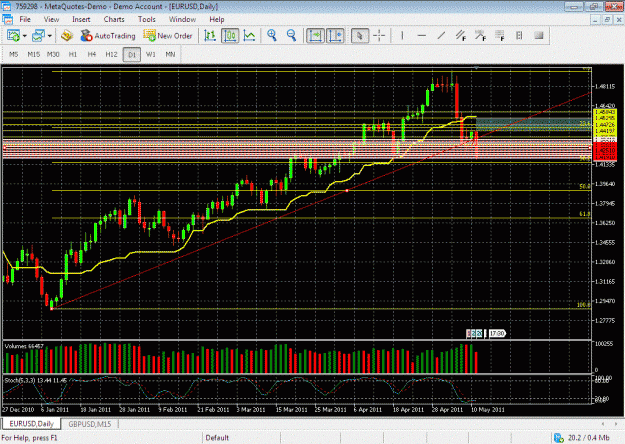Viewport: 625px width, 444px height.
Task: Select the M5 timeframe
Action: (x=14, y=54)
